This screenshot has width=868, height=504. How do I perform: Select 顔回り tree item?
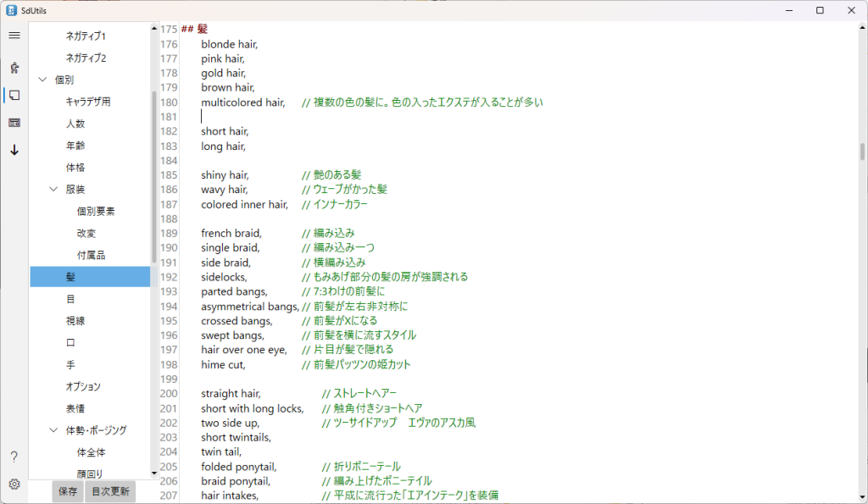coord(90,474)
